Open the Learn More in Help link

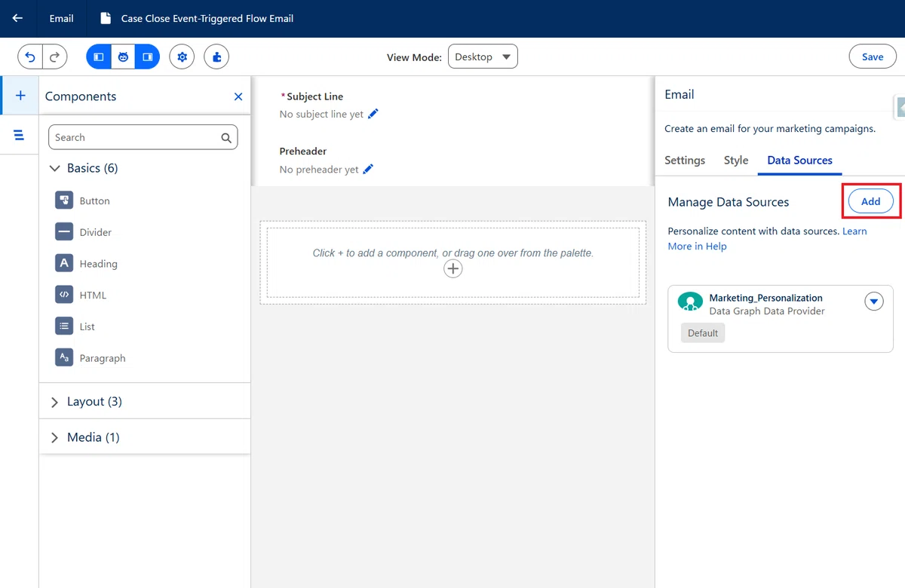point(767,239)
